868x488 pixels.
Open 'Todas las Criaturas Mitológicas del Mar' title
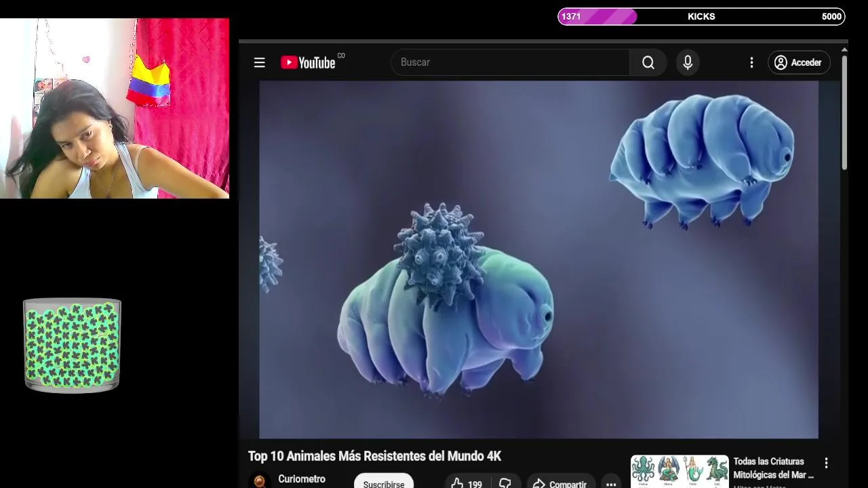click(773, 468)
